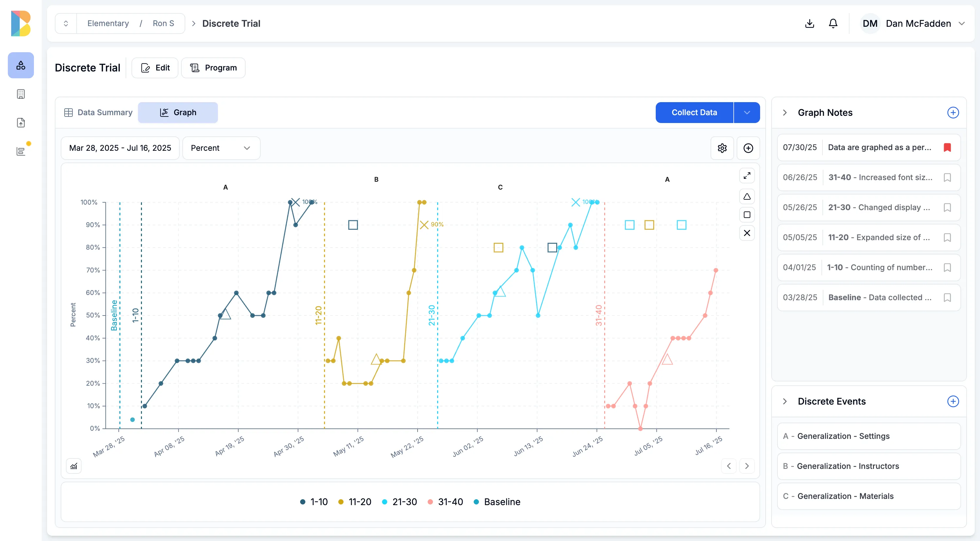Open the building sidebar icon
Screen dimensions: 980x541
[21, 94]
